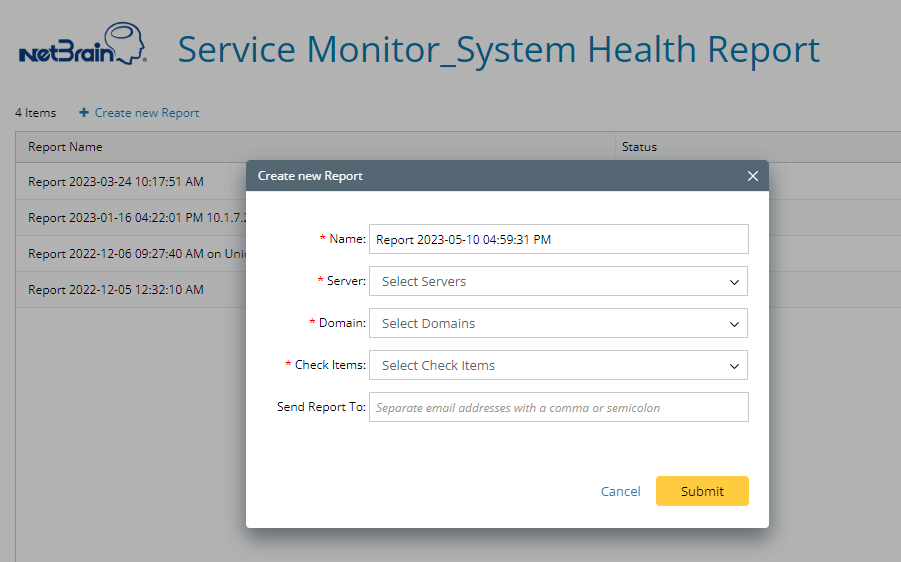The width and height of the screenshot is (901, 562).
Task: Cancel the new report dialog
Action: point(620,491)
